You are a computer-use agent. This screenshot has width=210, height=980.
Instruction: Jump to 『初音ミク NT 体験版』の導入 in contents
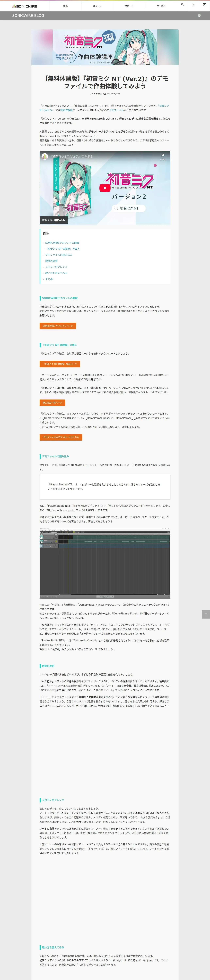pyautogui.click(x=62, y=249)
